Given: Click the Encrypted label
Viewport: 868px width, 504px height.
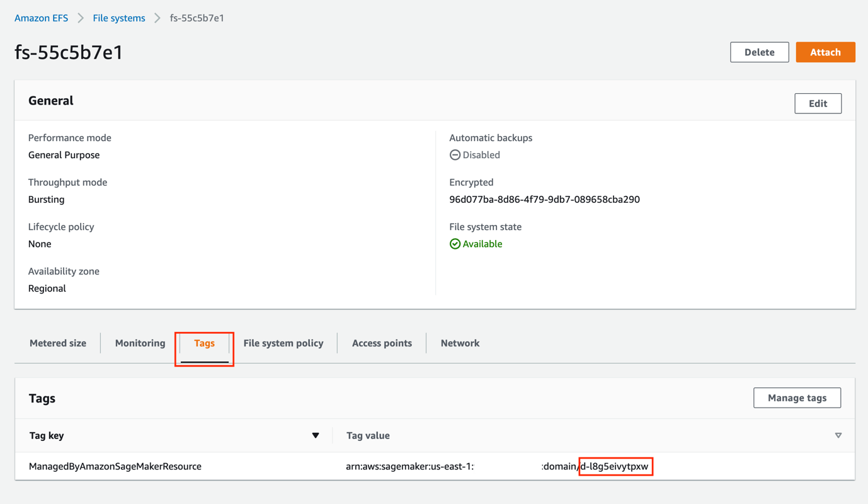Looking at the screenshot, I should [471, 182].
